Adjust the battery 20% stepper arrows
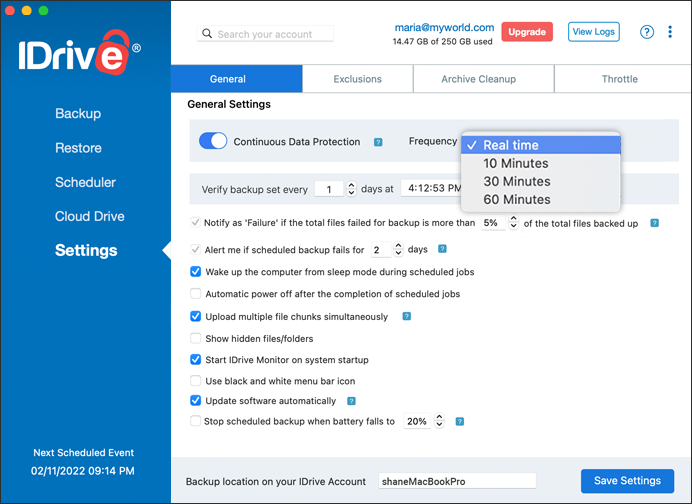This screenshot has width=692, height=504. pos(439,421)
